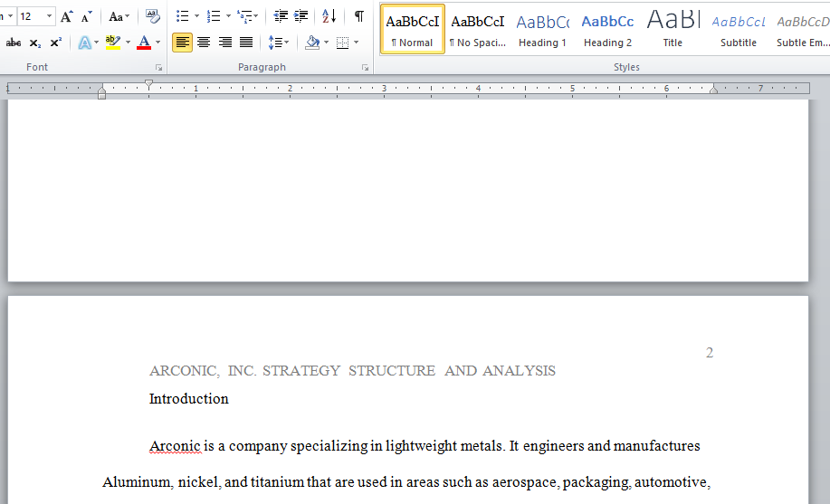Select Align Text Right
Screen dimensions: 830x504
pos(225,43)
